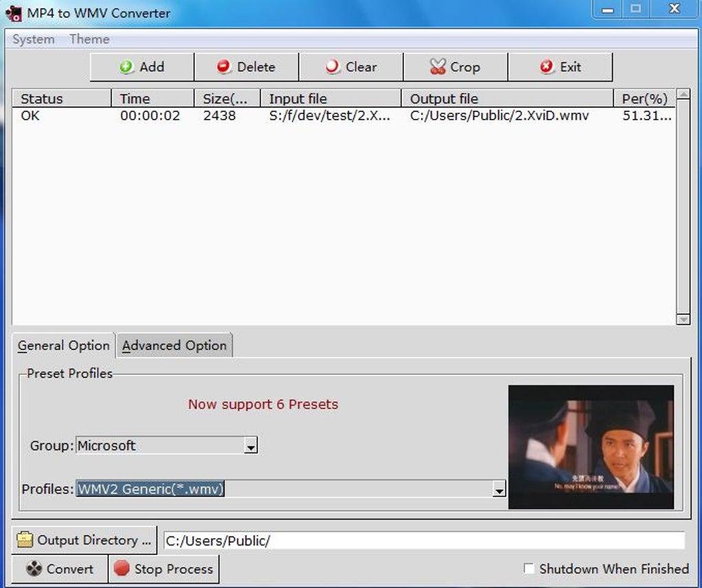Switch to the Advanced Option tab
The image size is (702, 588).
coord(174,345)
